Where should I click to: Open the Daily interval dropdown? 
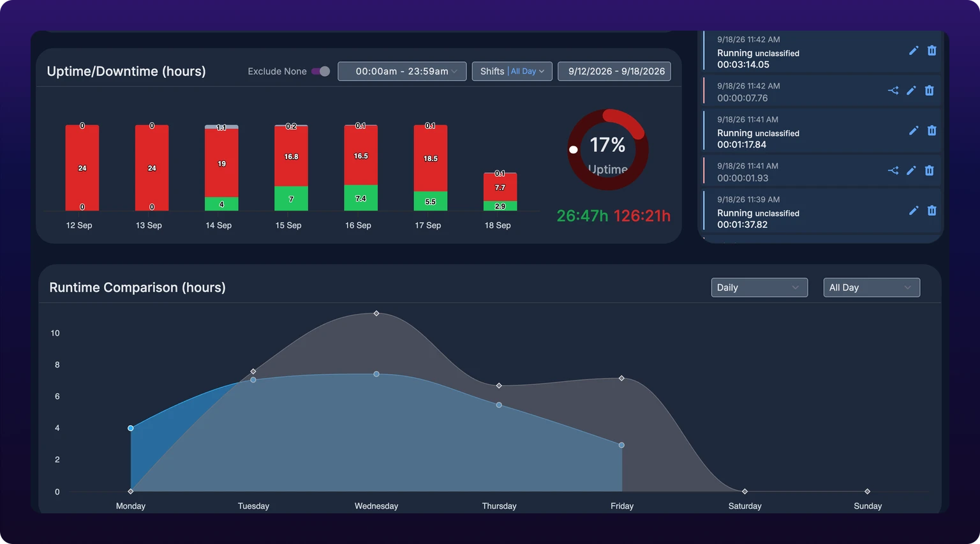(x=759, y=287)
